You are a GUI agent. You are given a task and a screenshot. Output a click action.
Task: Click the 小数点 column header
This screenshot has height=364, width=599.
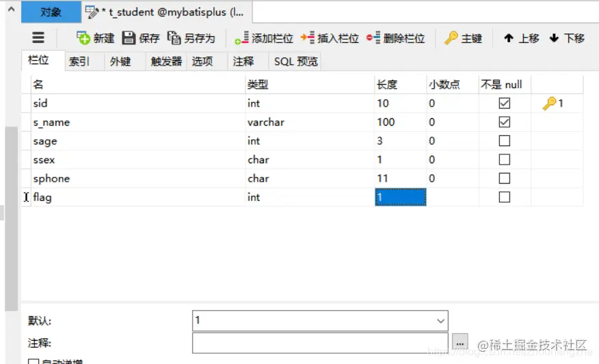pyautogui.click(x=453, y=84)
